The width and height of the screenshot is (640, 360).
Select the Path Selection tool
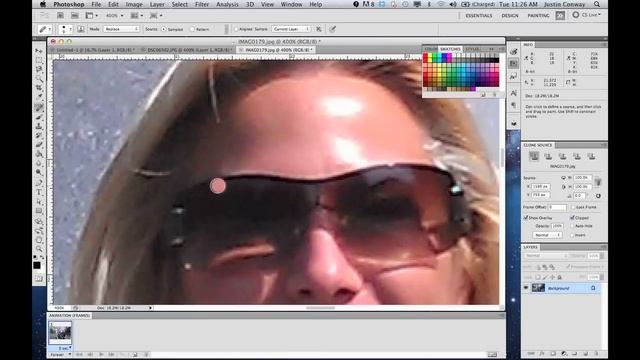[39, 201]
